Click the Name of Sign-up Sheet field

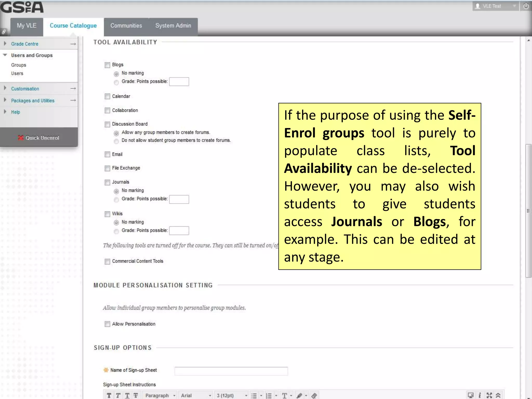[x=231, y=371]
